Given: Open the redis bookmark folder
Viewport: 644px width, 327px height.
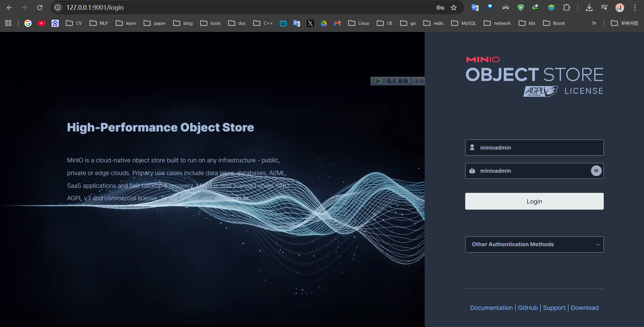Looking at the screenshot, I should [x=434, y=23].
